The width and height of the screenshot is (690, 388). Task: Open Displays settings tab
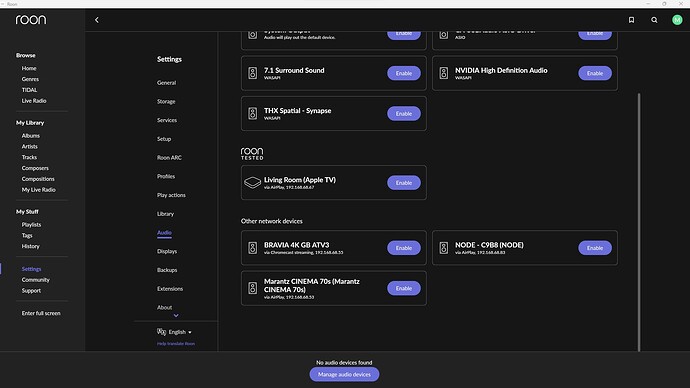(167, 251)
